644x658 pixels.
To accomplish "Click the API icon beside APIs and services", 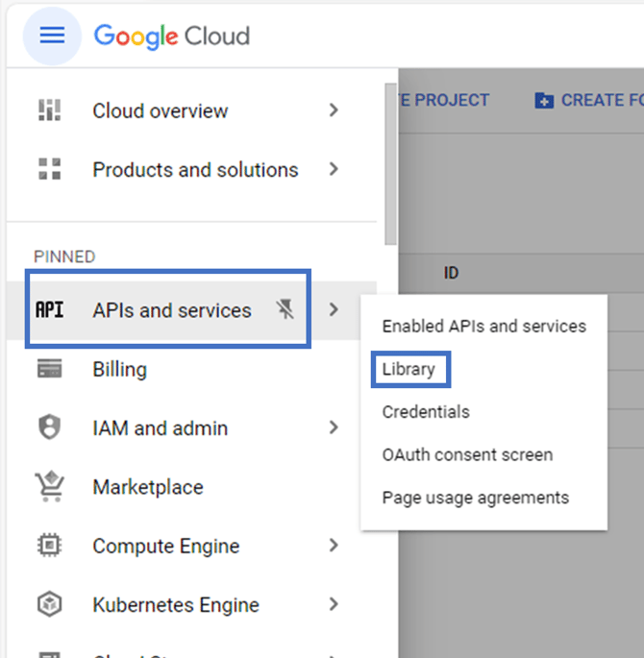I will (49, 310).
